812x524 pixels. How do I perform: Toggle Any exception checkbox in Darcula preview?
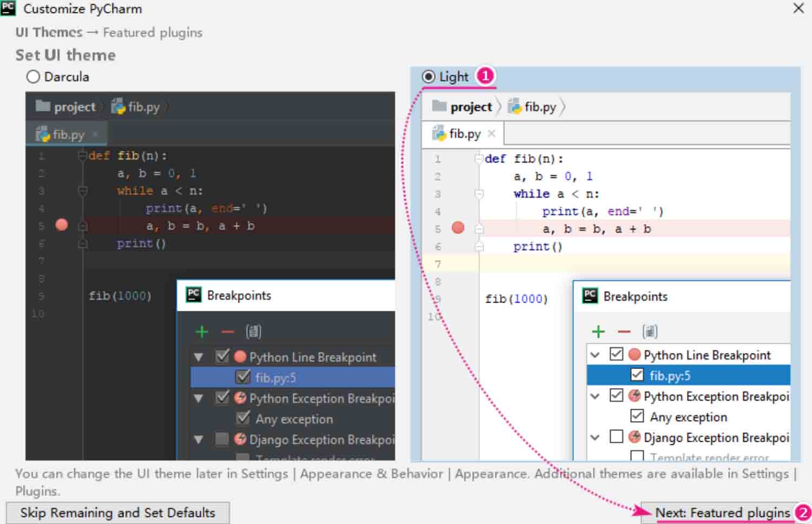tap(243, 418)
